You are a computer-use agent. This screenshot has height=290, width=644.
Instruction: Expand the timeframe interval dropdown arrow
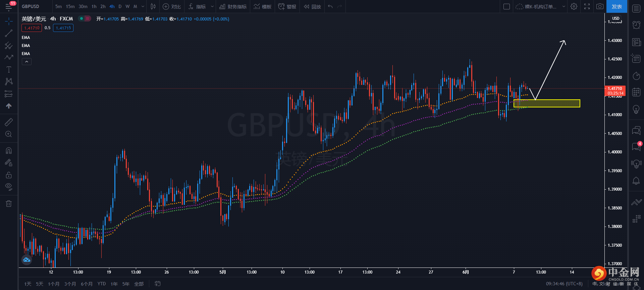tap(143, 6)
